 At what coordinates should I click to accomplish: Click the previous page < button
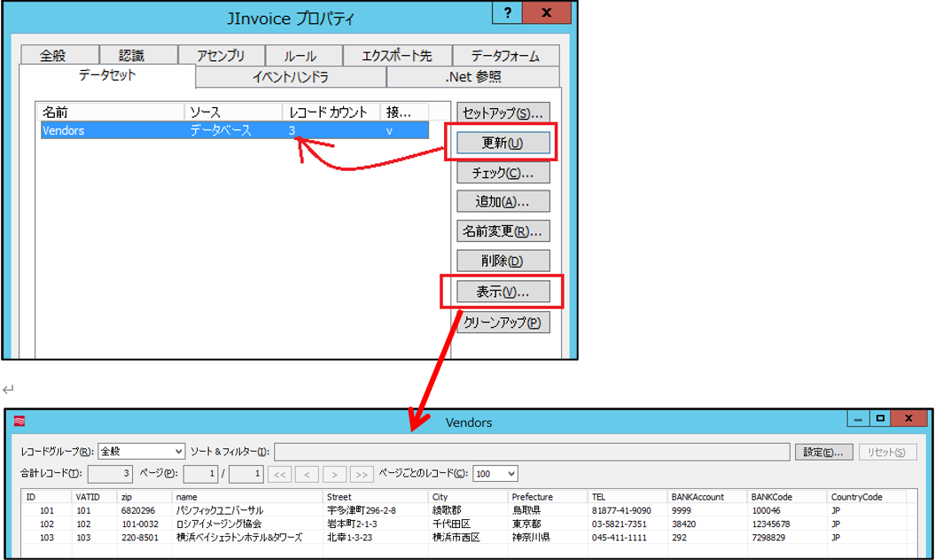point(308,474)
